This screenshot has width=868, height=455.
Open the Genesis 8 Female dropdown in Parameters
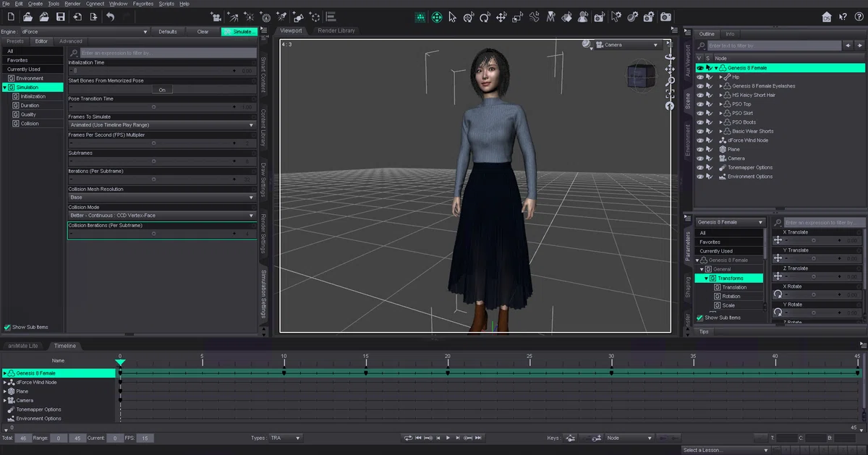coord(729,222)
